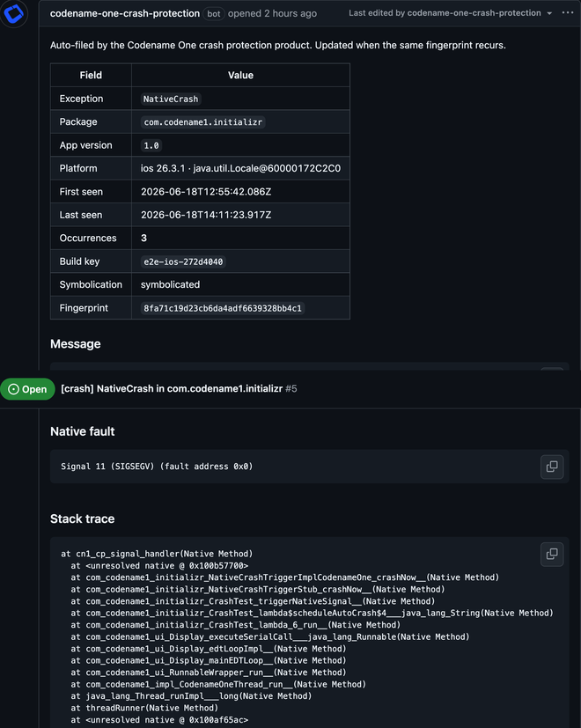The height and width of the screenshot is (728, 581).
Task: Select the Build key field label
Action: coord(79,261)
